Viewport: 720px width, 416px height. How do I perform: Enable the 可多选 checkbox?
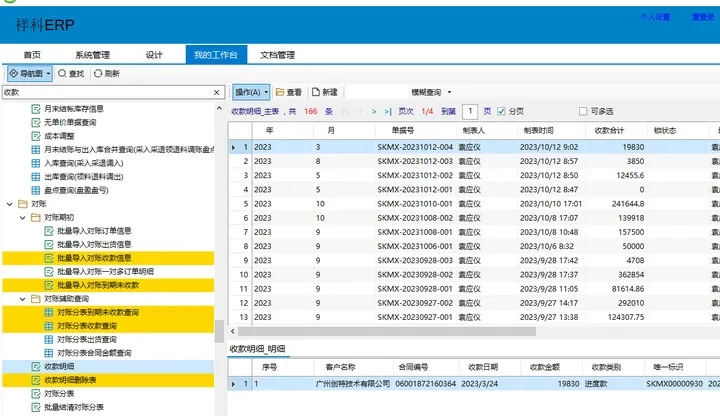tap(584, 111)
